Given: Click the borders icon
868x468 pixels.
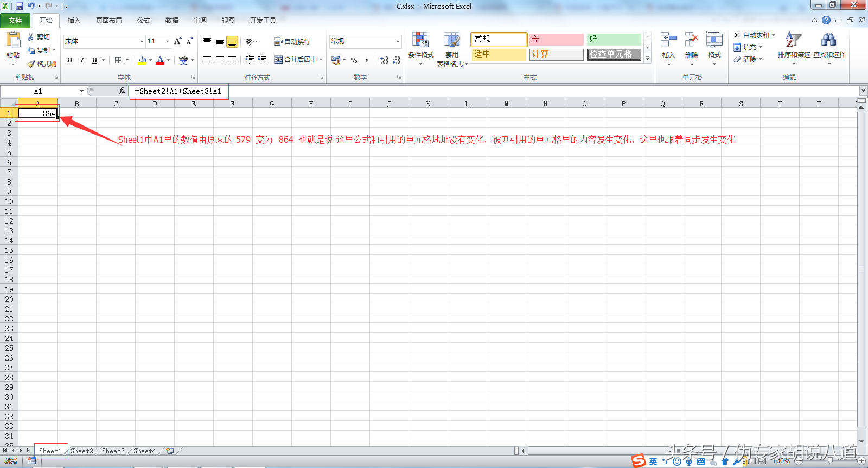Looking at the screenshot, I should [x=118, y=60].
